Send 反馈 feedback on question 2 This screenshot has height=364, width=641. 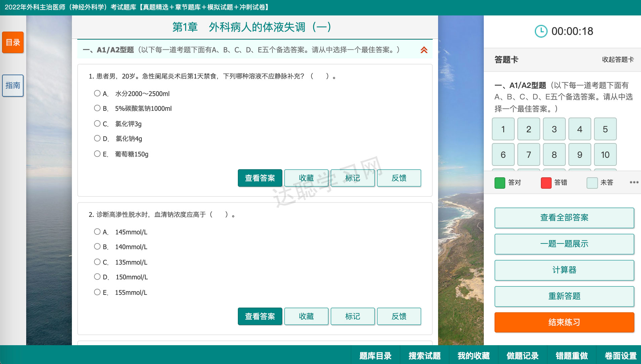tap(399, 316)
